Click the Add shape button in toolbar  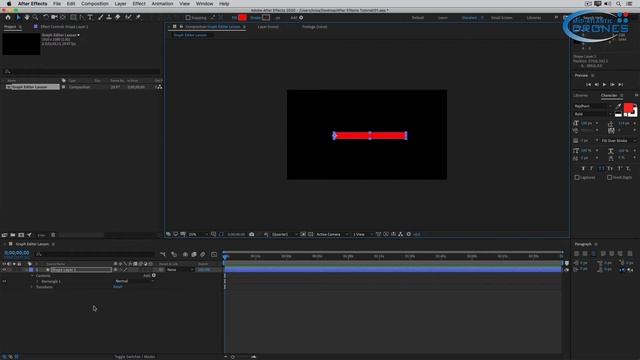pos(301,18)
